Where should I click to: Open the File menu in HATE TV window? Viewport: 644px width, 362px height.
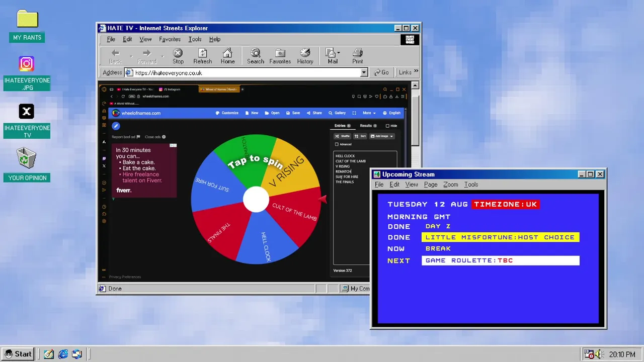pos(111,39)
